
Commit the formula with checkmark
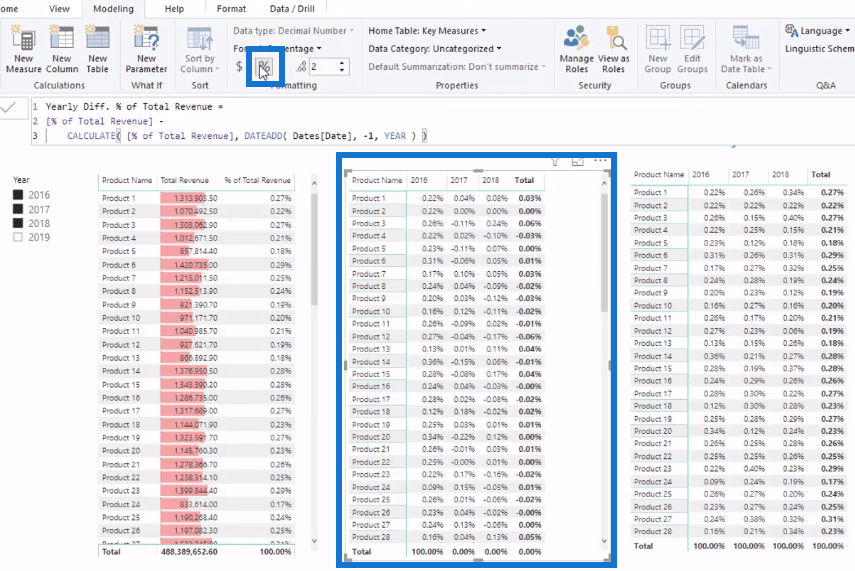point(9,107)
